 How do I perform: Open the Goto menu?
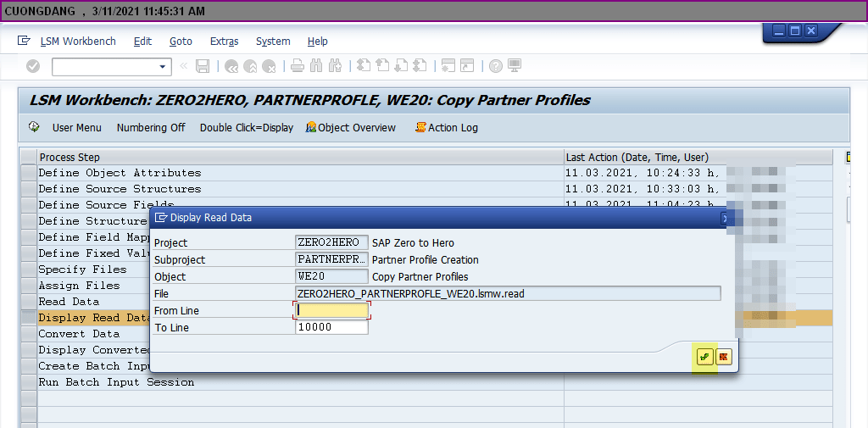click(x=181, y=41)
